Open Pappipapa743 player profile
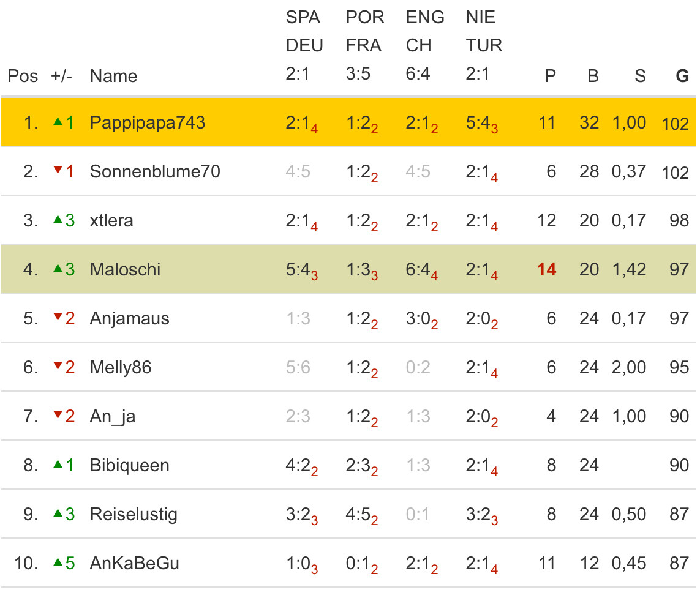 (x=147, y=122)
